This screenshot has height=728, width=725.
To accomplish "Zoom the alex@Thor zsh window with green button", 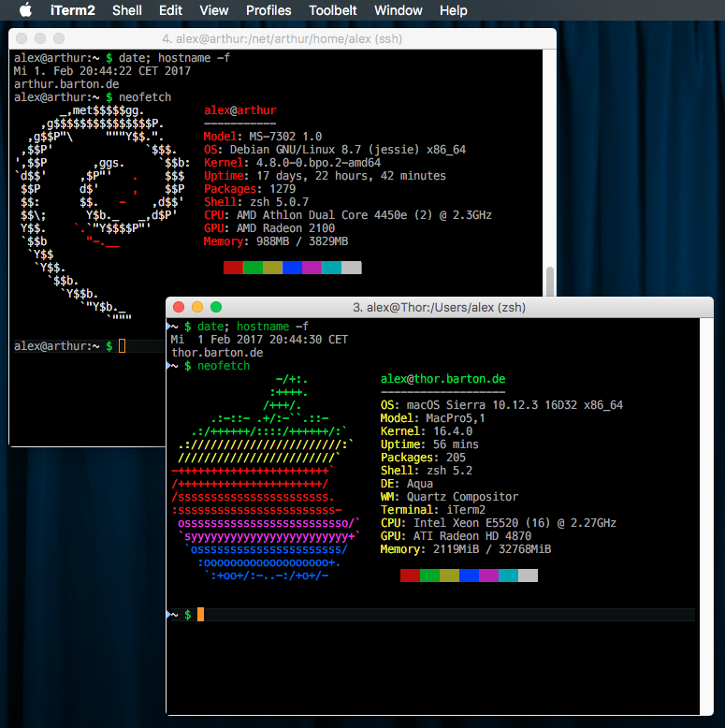I will [x=216, y=307].
